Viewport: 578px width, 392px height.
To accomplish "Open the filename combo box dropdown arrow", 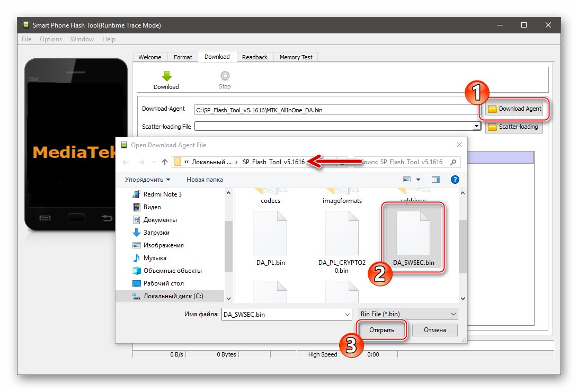I will click(347, 314).
